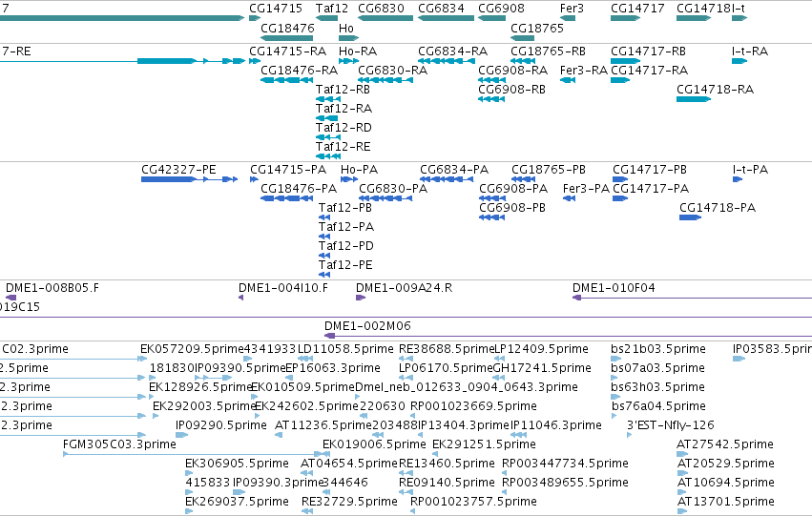Viewport: 812px width, 516px height.
Task: Click the Taf12 gene feature
Action: 326,18
